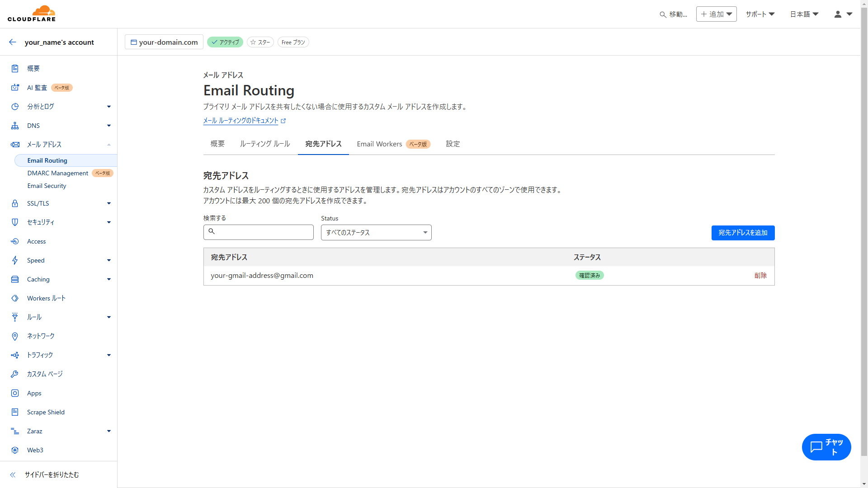Click the back arrow beside account name
Image resolution: width=868 pixels, height=488 pixels.
(x=13, y=42)
